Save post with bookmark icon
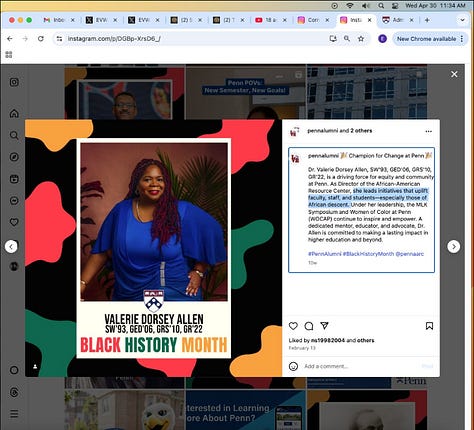 pyautogui.click(x=429, y=326)
